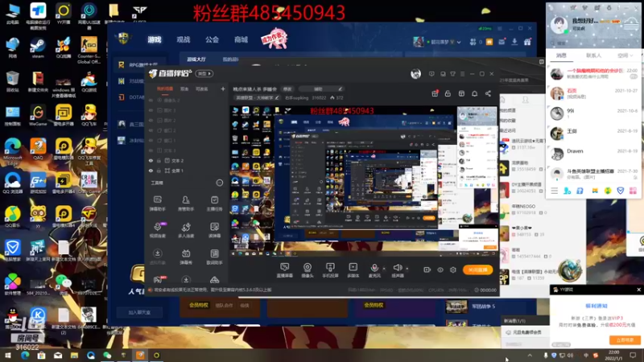Open the download icon in game platform window
This screenshot has width=644, height=362.
[x=514, y=42]
